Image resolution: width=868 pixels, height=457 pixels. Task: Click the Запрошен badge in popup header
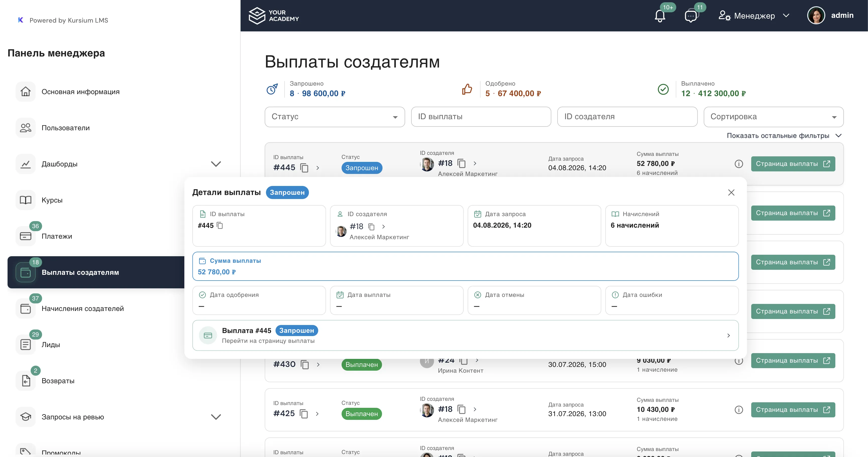point(287,192)
